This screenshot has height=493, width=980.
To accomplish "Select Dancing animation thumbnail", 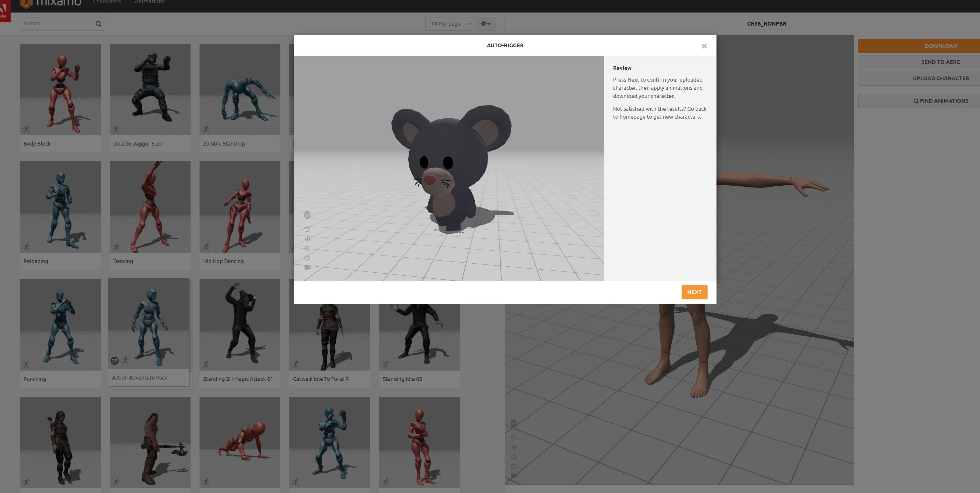I will click(150, 207).
